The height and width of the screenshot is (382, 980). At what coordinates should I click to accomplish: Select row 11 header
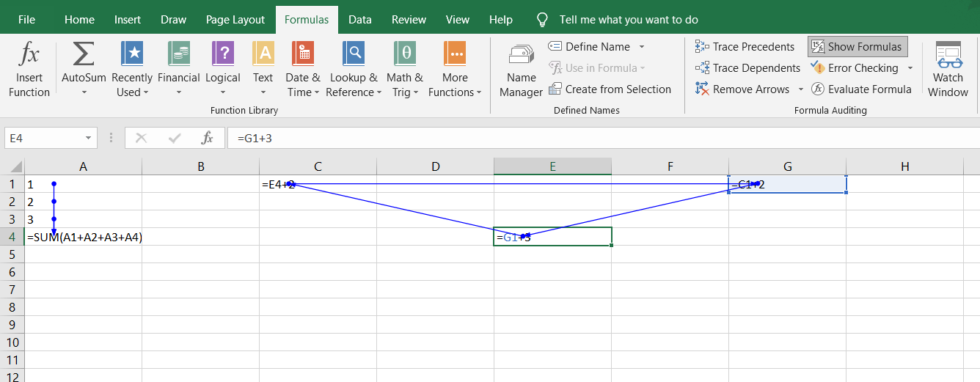[12, 360]
